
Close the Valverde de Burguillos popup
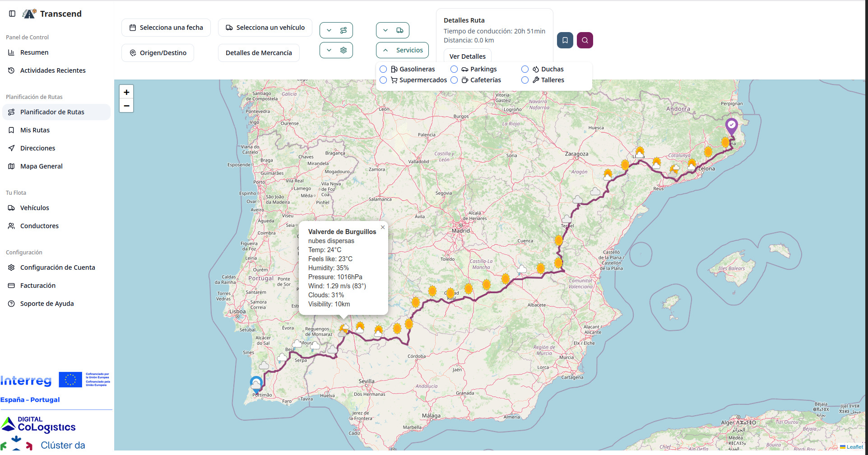pyautogui.click(x=383, y=227)
